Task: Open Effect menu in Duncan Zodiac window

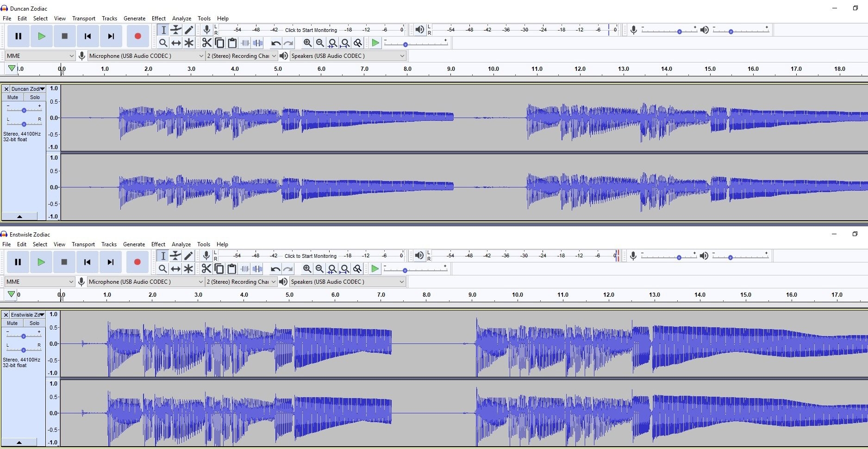Action: point(159,19)
